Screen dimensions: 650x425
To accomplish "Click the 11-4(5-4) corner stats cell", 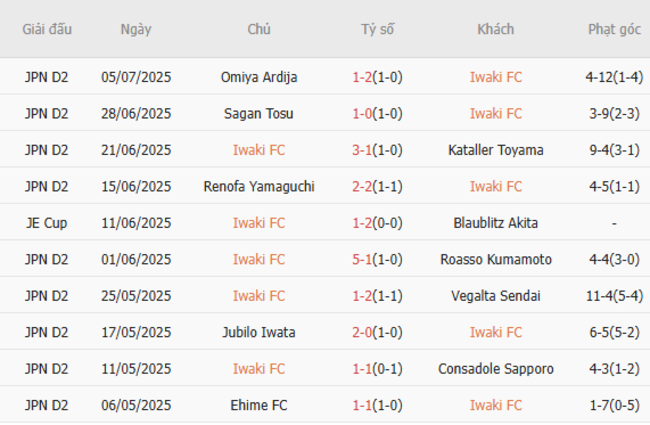I will [614, 296].
